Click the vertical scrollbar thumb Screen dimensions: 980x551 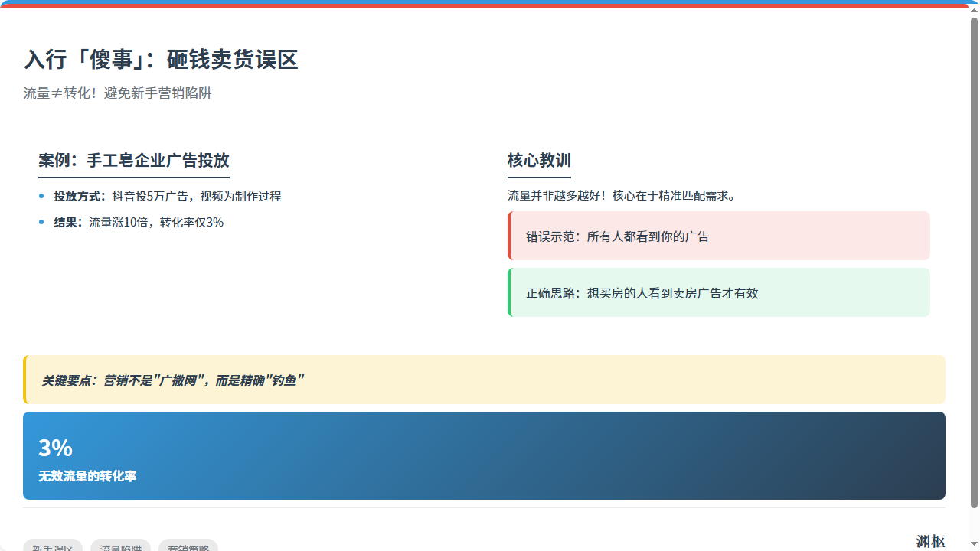click(974, 262)
